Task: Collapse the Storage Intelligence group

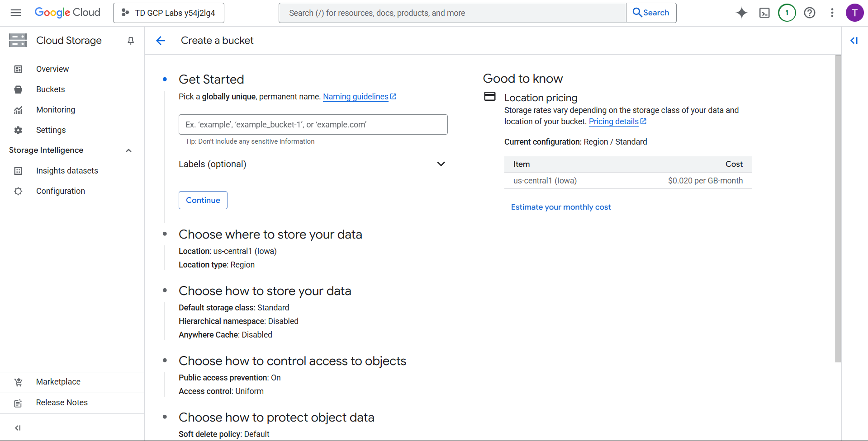Action: [x=128, y=150]
